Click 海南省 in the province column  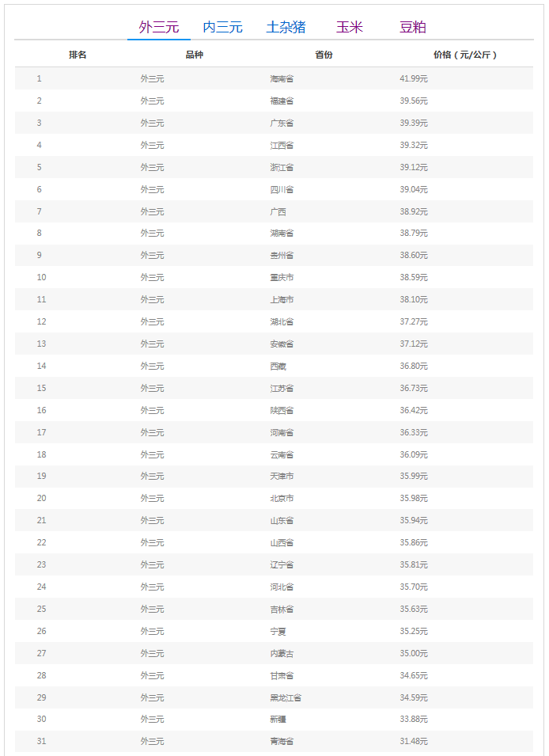(x=282, y=79)
